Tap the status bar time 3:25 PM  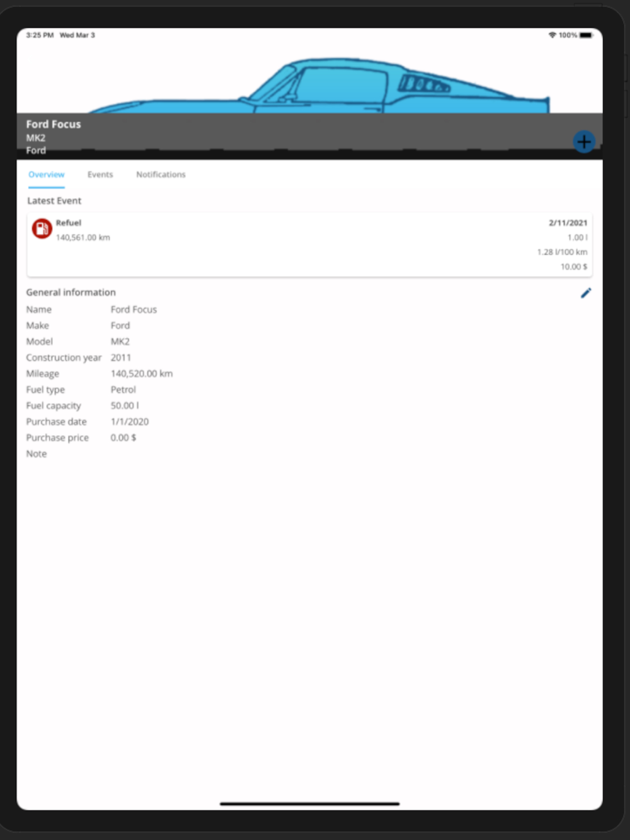pos(40,35)
